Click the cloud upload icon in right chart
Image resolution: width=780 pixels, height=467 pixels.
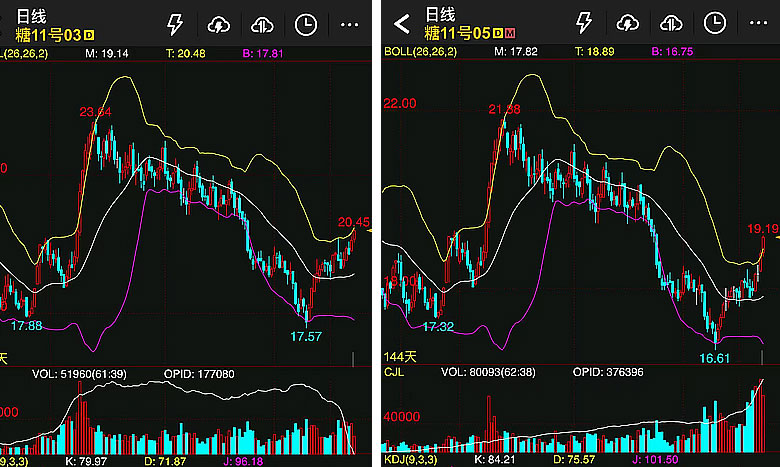(x=670, y=23)
